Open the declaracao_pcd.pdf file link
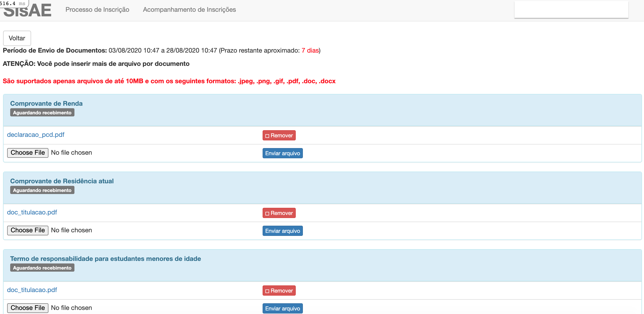Screen dimensions: 644x314 pyautogui.click(x=36, y=135)
